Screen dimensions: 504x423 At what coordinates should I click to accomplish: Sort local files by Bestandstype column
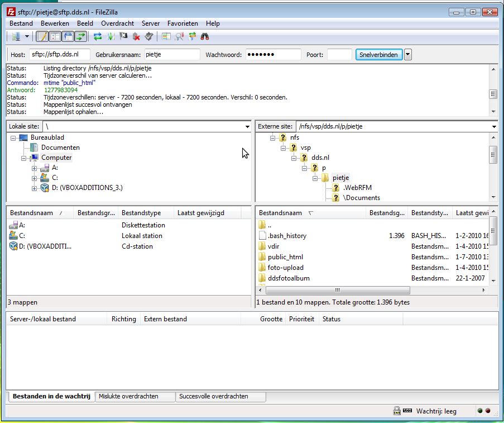coord(146,213)
